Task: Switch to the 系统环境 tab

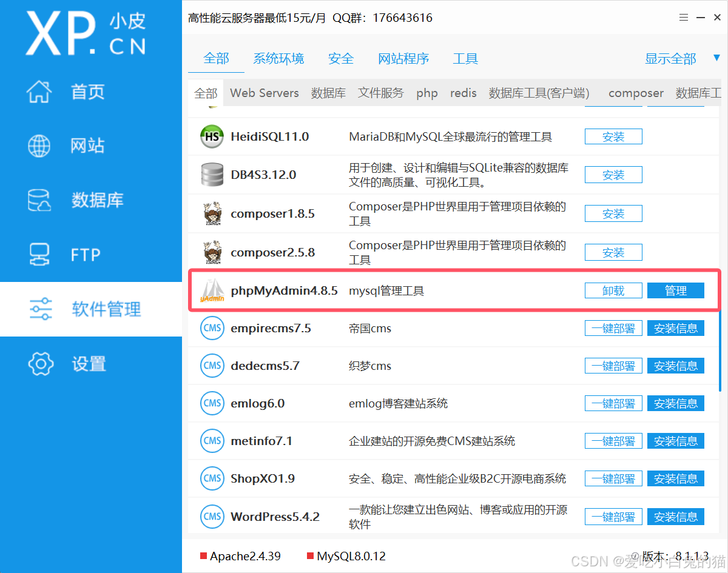Action: click(x=278, y=59)
